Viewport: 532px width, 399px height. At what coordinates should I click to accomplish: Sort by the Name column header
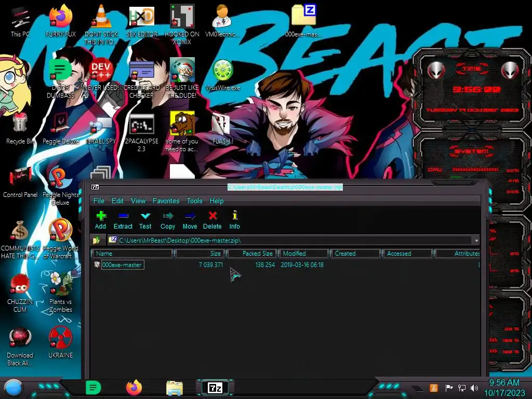click(x=132, y=254)
